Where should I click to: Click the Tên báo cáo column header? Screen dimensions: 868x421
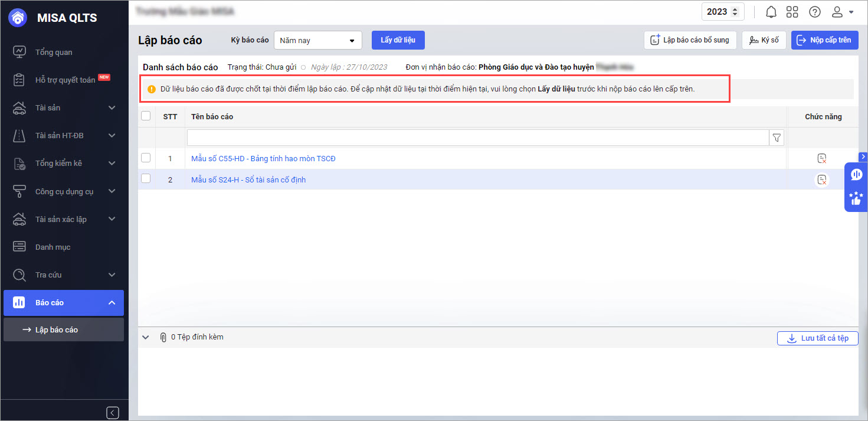tap(212, 116)
